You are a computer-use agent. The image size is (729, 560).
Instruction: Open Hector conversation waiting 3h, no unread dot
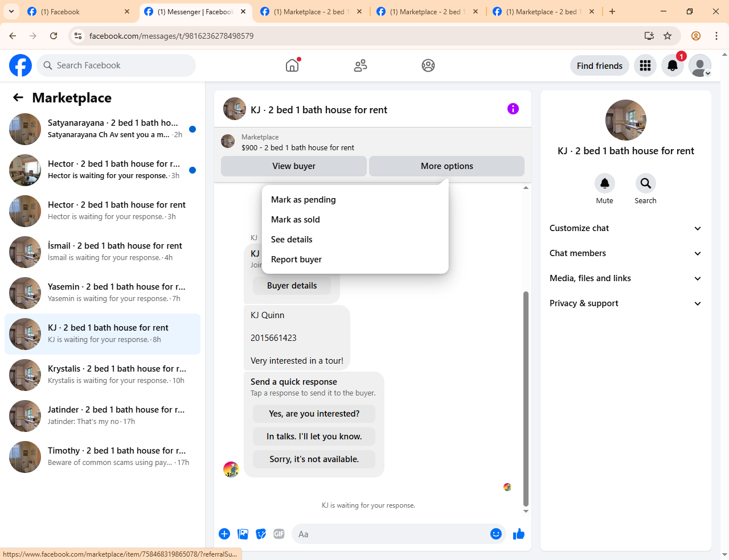103,211
